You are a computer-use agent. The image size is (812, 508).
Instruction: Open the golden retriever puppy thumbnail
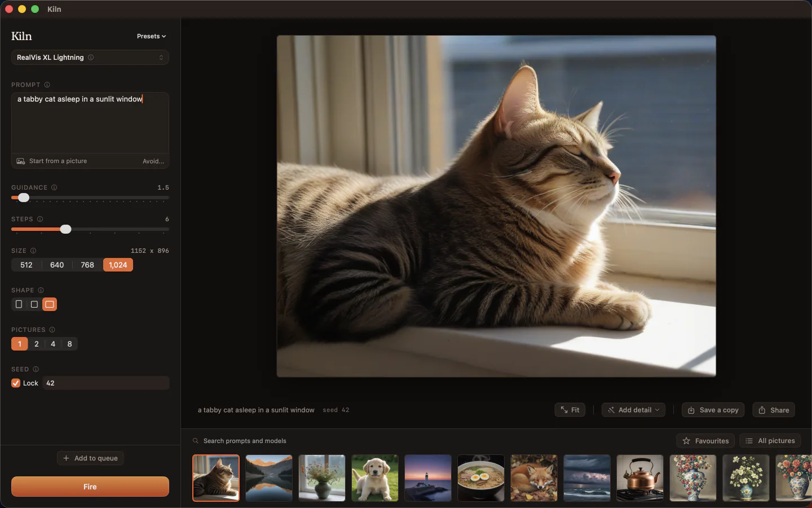click(x=375, y=478)
